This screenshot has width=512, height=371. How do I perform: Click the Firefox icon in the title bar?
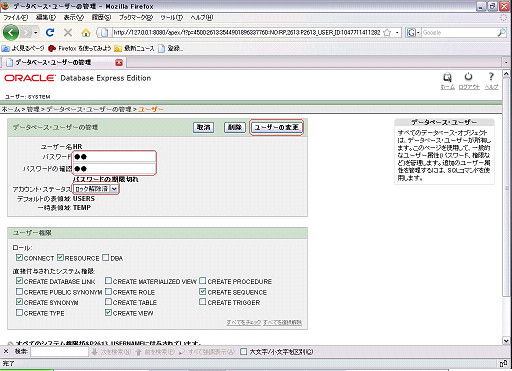point(5,6)
